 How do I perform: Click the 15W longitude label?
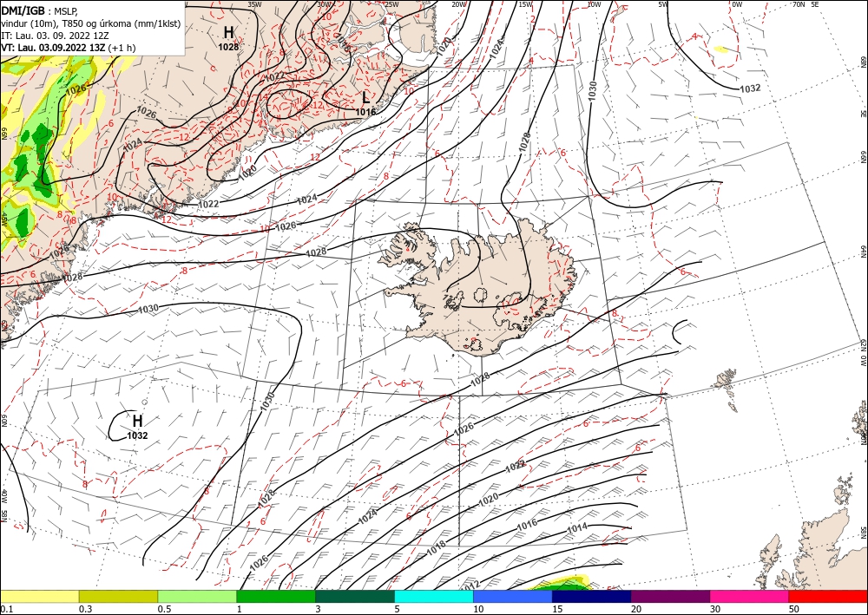click(526, 3)
